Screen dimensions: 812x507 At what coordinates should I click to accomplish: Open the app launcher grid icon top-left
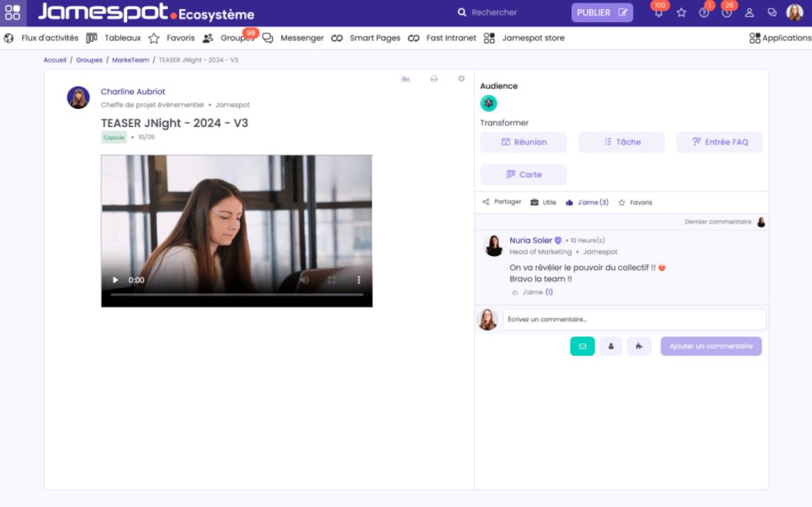tap(13, 13)
